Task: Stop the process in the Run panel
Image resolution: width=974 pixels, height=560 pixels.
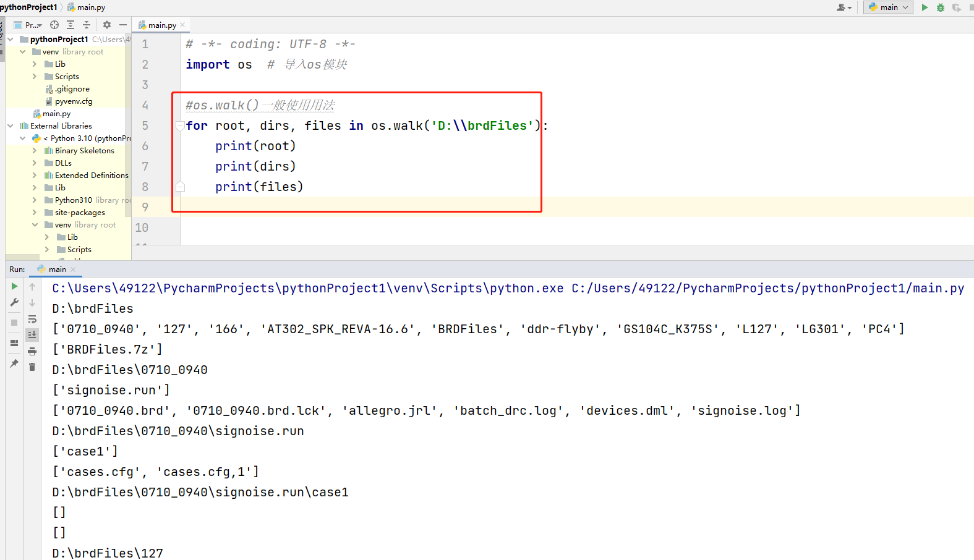Action: [x=14, y=323]
